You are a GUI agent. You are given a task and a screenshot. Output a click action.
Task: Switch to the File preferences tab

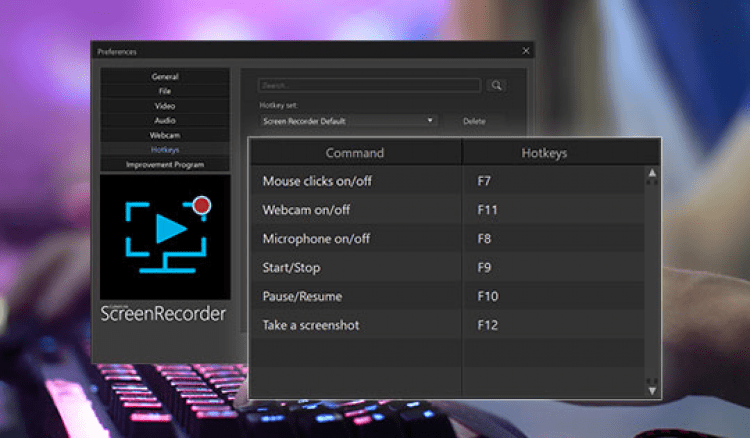[x=165, y=91]
